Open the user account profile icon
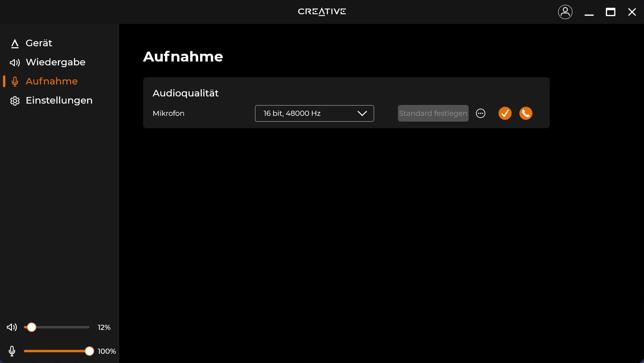Viewport: 644px width, 363px height. (565, 12)
